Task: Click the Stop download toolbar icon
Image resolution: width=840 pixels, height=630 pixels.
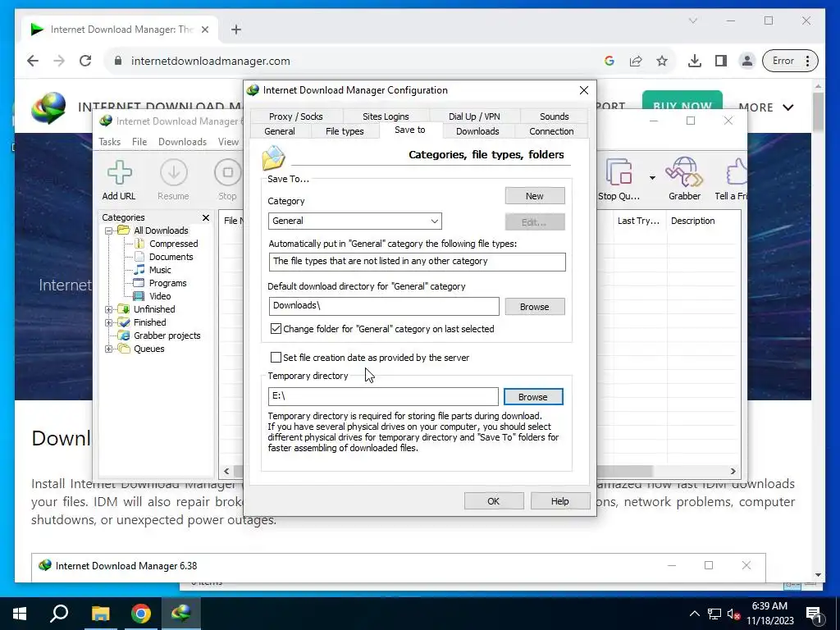Action: tap(228, 172)
